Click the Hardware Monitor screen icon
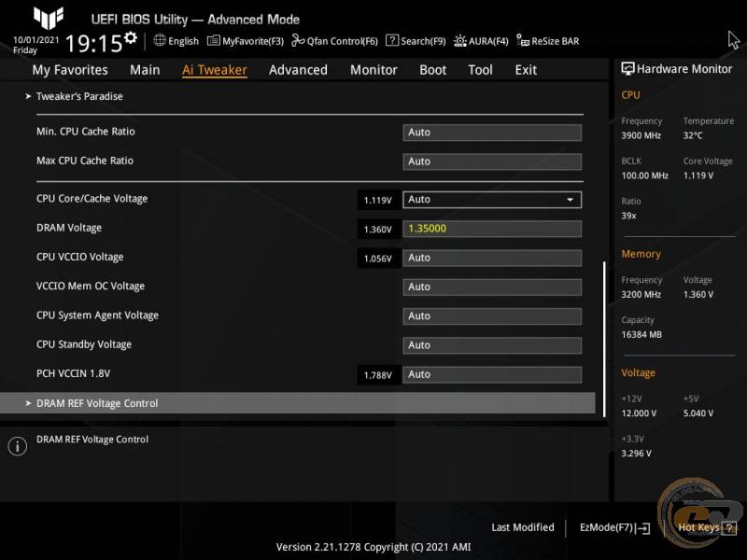747x560 pixels. 627,69
